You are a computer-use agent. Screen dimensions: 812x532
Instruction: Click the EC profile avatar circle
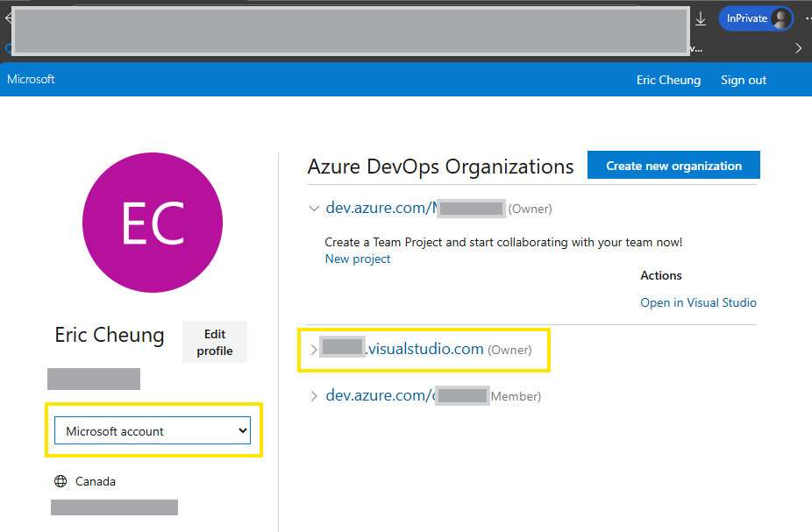point(153,223)
